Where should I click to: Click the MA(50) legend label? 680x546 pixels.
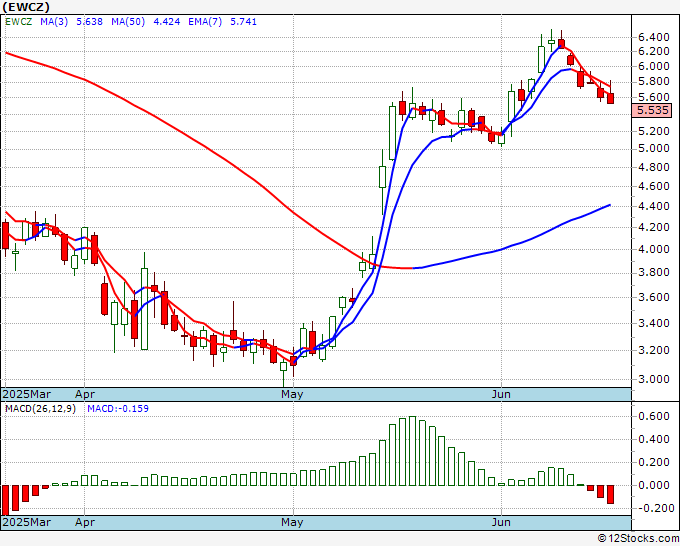pos(128,22)
